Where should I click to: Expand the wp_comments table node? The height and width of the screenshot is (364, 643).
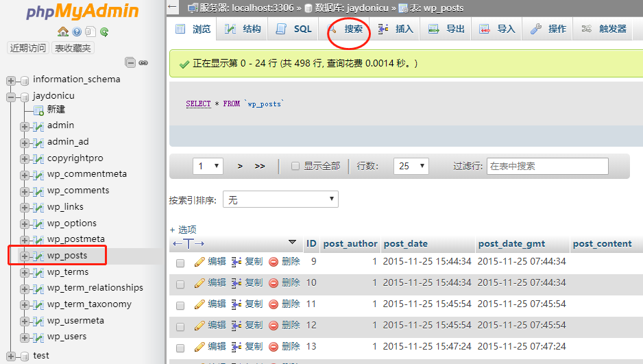tap(25, 191)
